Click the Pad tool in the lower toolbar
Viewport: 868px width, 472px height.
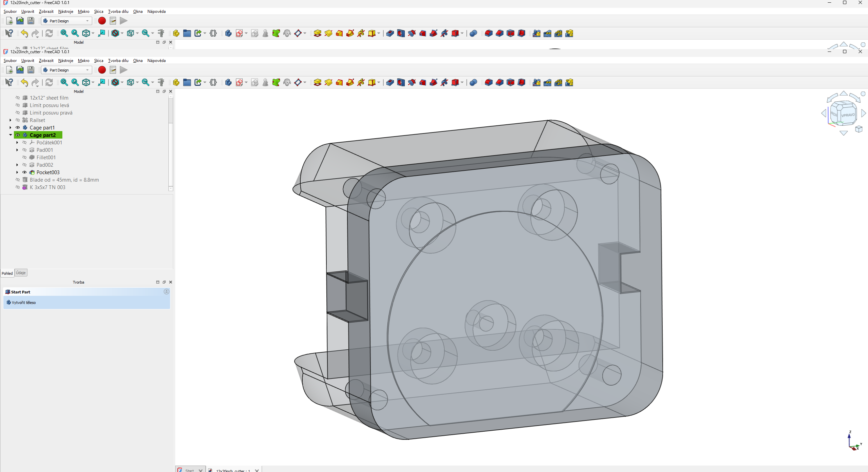tap(317, 82)
